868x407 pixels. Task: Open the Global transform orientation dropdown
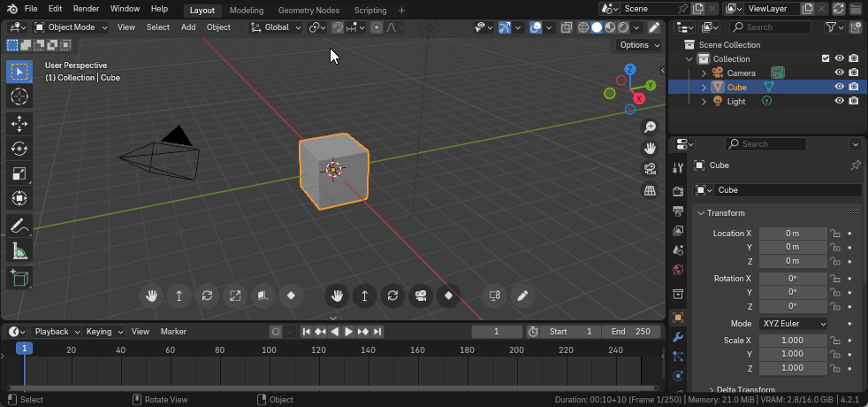pyautogui.click(x=275, y=27)
